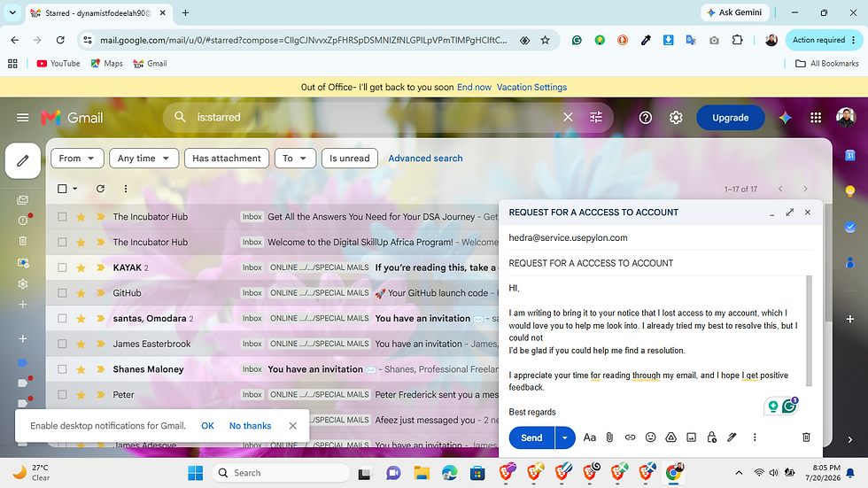Open compose More options three dots
868x488 pixels.
click(x=755, y=438)
